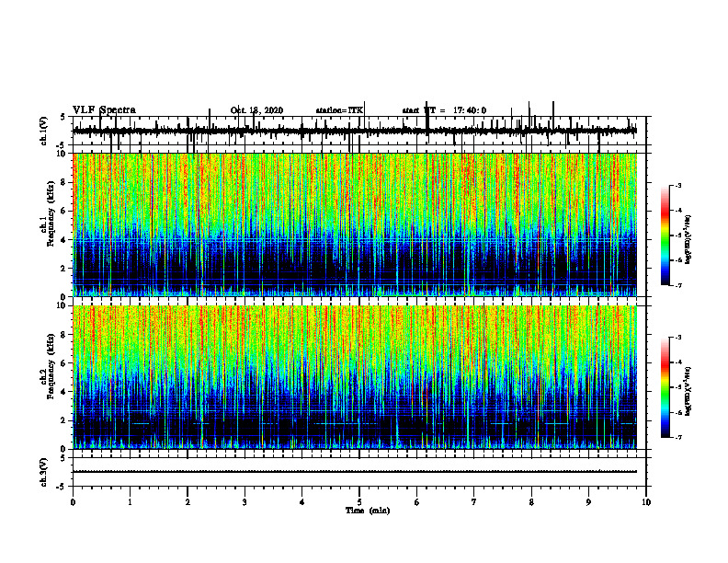728x563 pixels.
Task: Click inside the ch.1 frequency spectrogram
Action: tap(355, 224)
